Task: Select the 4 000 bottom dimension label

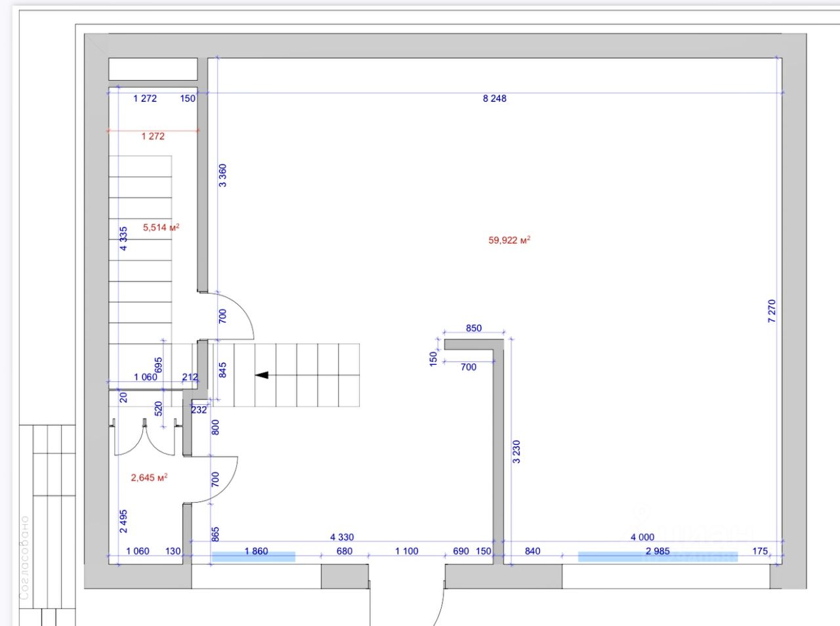Action: pos(642,537)
